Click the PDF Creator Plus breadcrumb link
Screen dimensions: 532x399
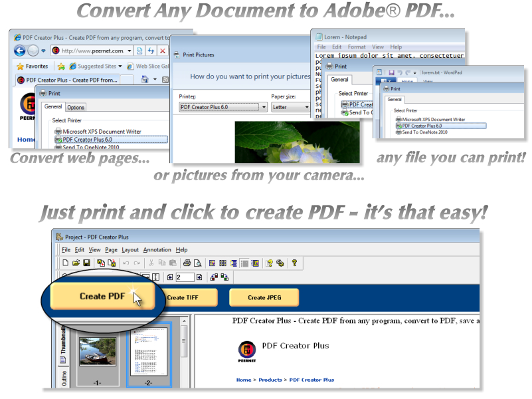[311, 380]
